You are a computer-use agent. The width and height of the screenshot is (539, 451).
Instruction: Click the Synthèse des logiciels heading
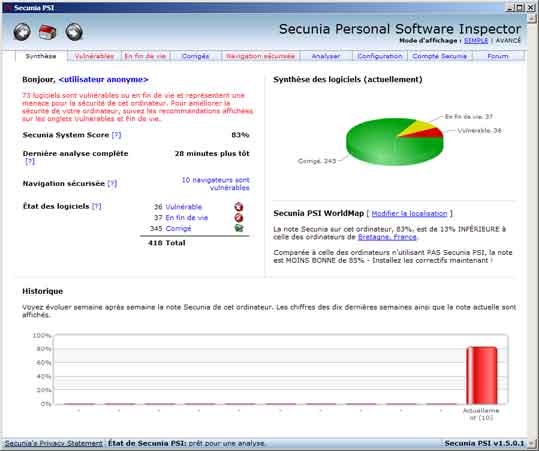[x=348, y=79]
